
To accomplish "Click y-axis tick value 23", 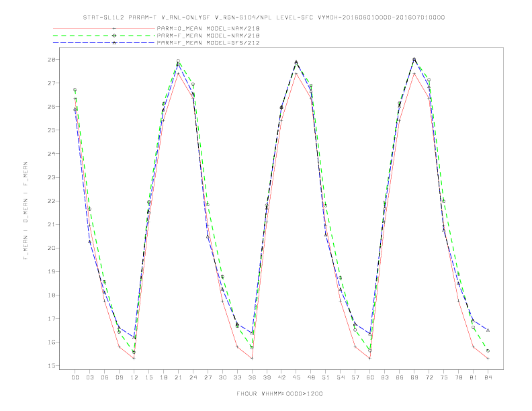I will 51,177.
